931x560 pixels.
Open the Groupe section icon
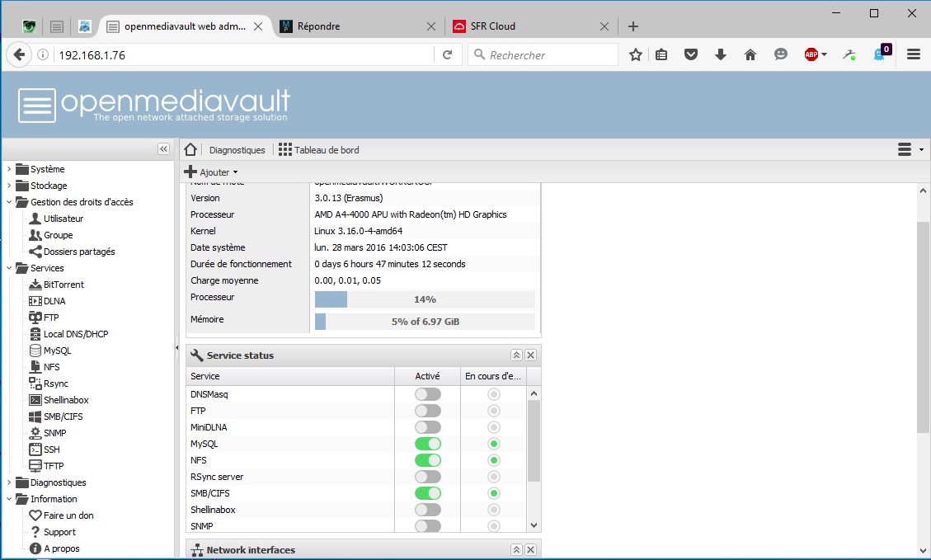(35, 235)
